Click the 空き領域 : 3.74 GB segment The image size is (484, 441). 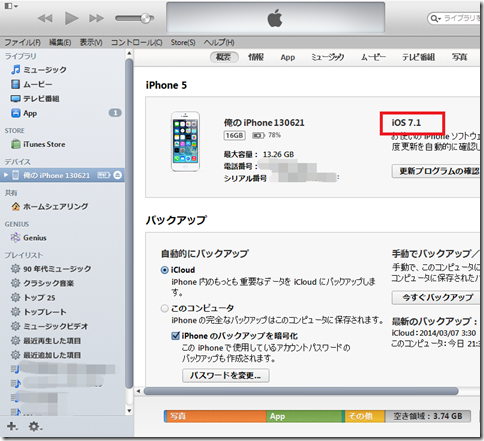428,416
